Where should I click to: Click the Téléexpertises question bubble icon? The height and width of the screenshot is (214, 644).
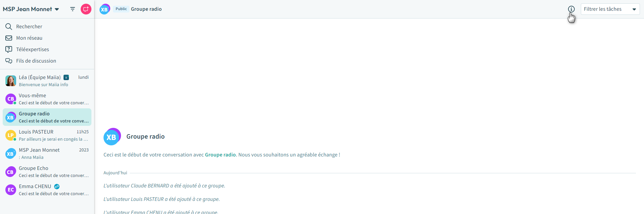pos(9,49)
